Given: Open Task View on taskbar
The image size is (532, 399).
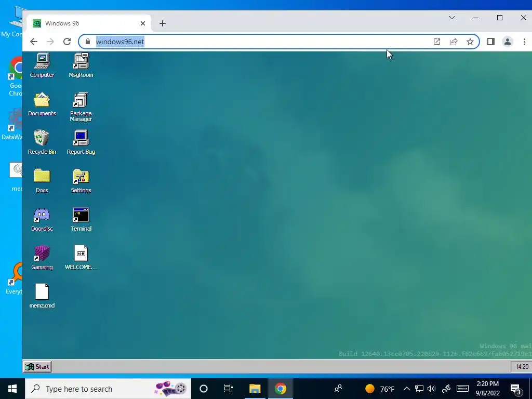Looking at the screenshot, I should pos(229,389).
